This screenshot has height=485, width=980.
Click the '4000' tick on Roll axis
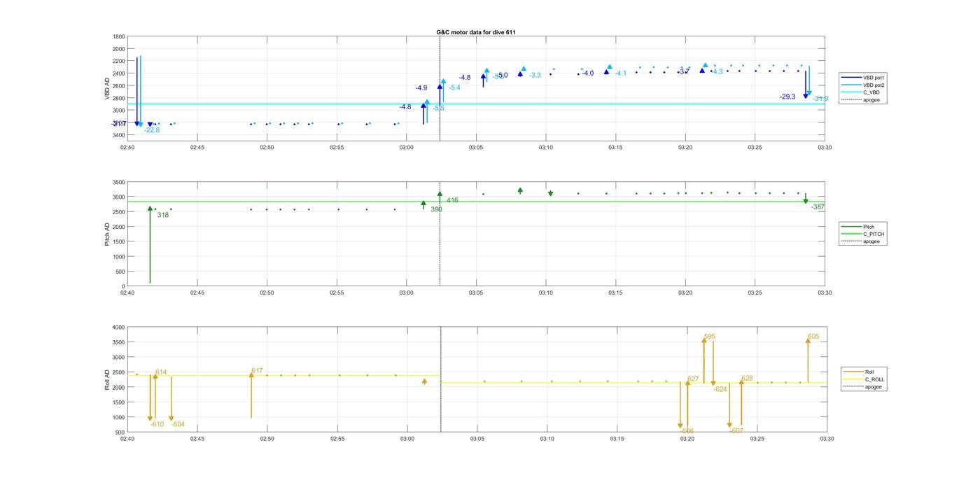click(118, 328)
